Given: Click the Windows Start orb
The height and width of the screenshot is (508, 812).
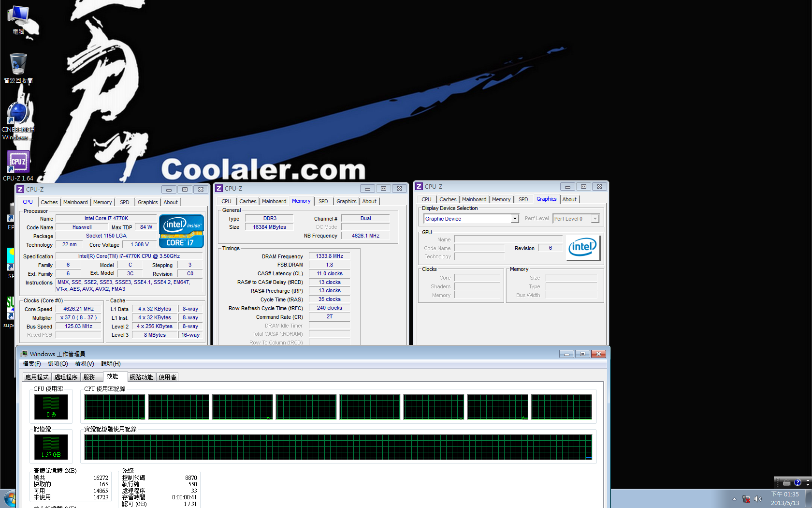Looking at the screenshot, I should pos(10,499).
